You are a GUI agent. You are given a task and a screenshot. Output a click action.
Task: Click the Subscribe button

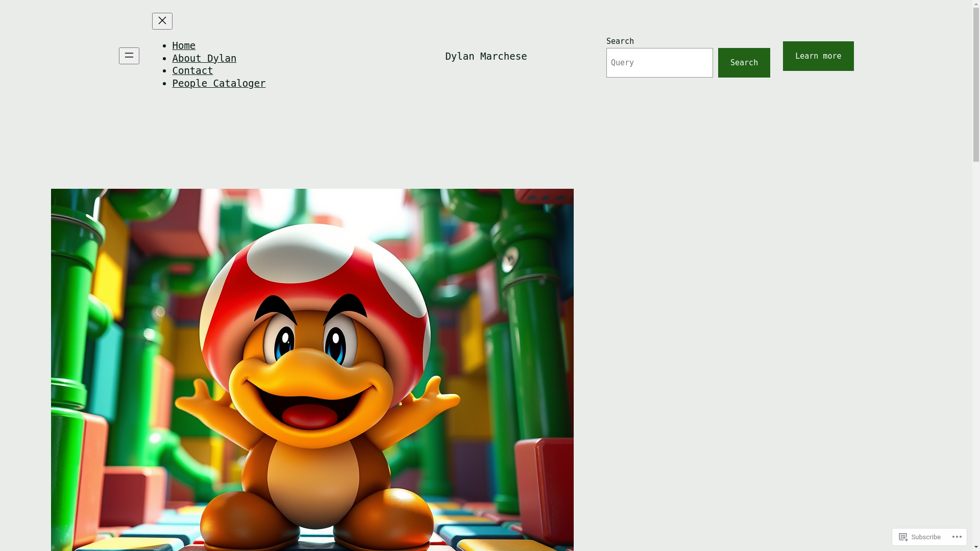click(x=920, y=537)
